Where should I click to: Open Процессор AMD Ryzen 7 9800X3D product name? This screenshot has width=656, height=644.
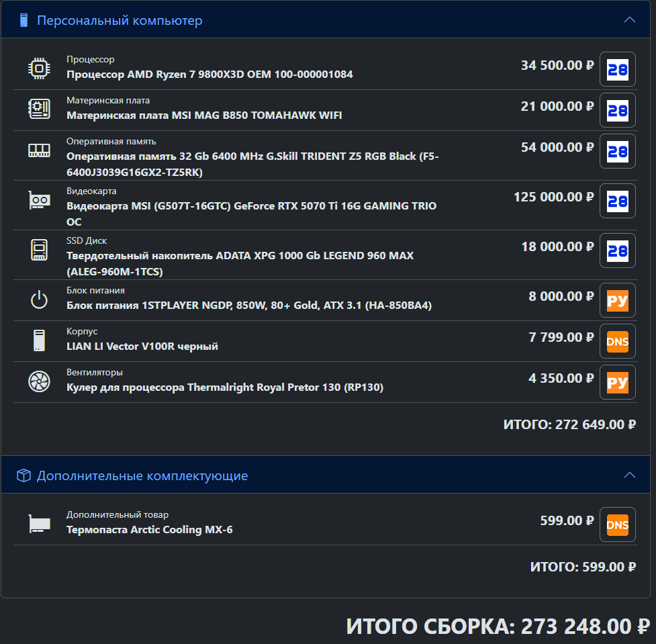209,75
